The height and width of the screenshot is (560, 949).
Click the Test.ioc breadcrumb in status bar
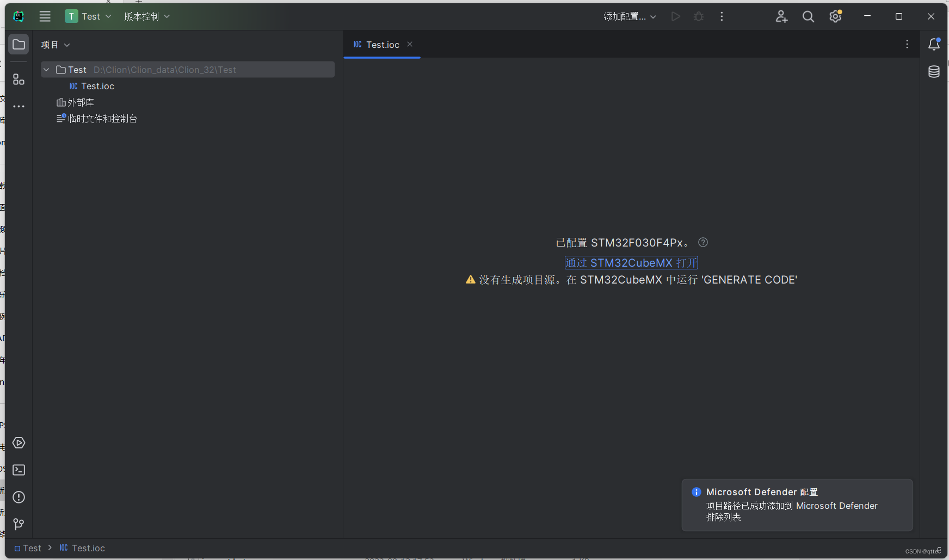click(x=82, y=548)
